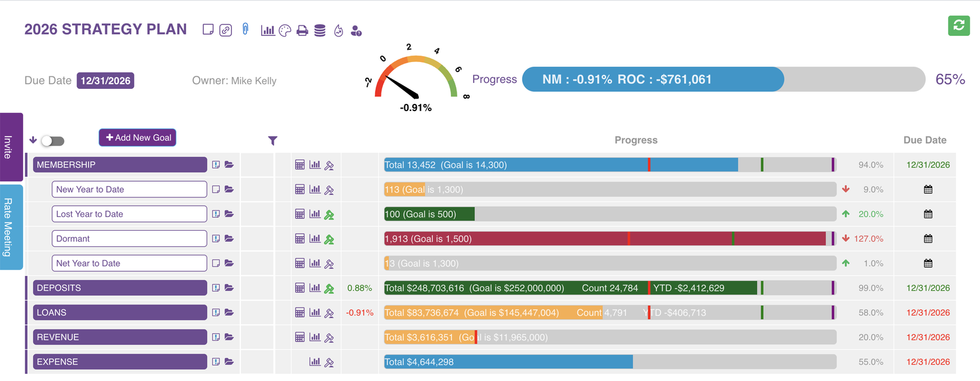Open the print icon in the header
The width and height of the screenshot is (980, 381).
302,30
